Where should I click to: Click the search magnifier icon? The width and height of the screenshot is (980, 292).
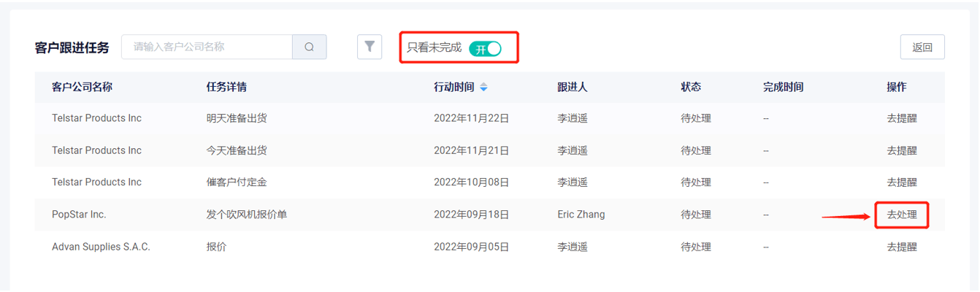[x=310, y=47]
